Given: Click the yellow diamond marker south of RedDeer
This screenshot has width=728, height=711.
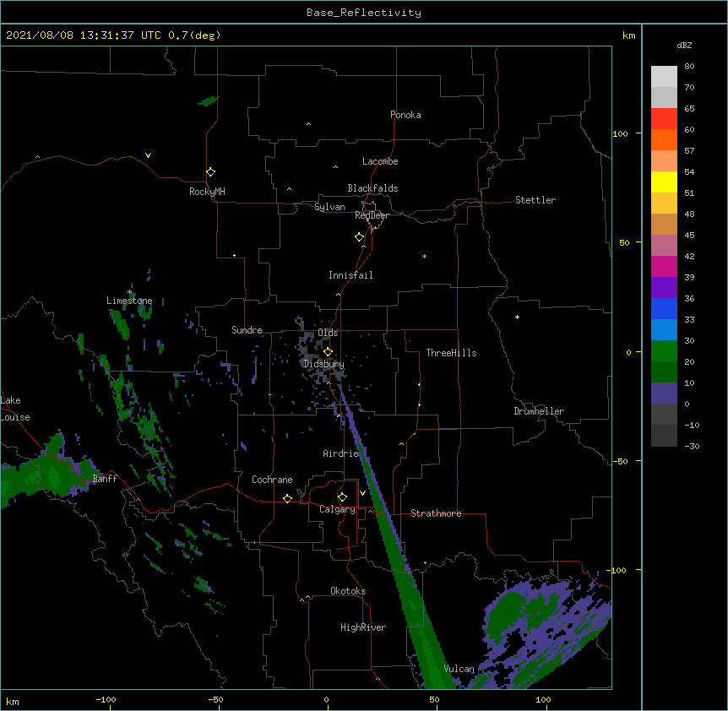Looking at the screenshot, I should tap(360, 237).
